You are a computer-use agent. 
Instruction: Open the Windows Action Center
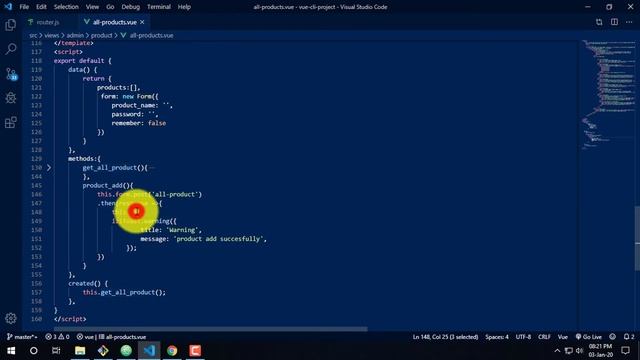tap(625, 351)
